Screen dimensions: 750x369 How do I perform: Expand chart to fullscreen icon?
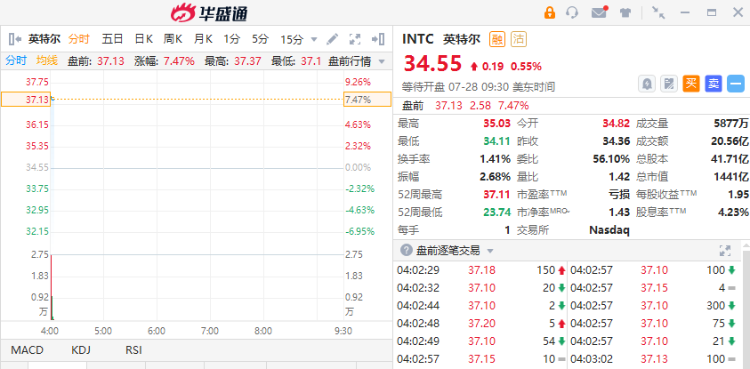coord(355,39)
